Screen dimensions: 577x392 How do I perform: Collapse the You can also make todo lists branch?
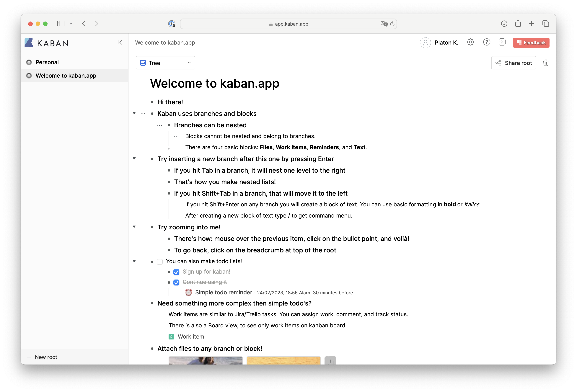(x=134, y=261)
